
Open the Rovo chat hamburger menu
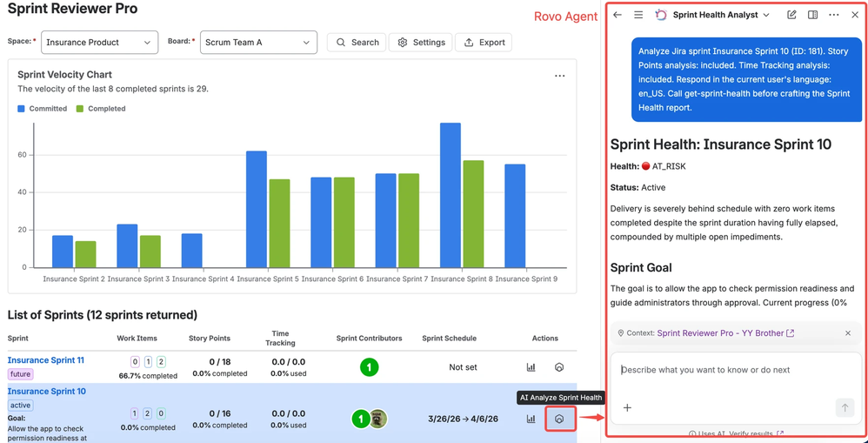(638, 15)
